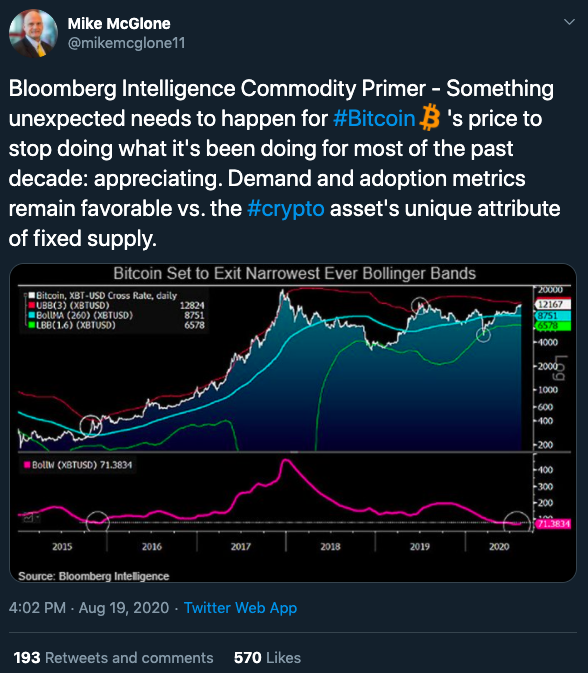
Task: Click the pink 71.3834 value label
Action: 553,524
